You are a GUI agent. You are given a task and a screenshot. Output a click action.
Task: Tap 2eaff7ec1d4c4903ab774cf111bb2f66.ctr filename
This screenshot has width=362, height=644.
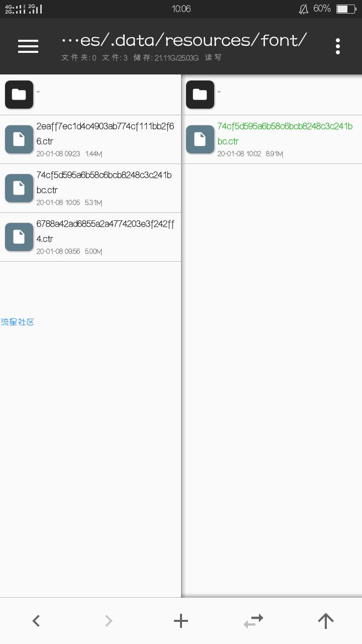106,134
